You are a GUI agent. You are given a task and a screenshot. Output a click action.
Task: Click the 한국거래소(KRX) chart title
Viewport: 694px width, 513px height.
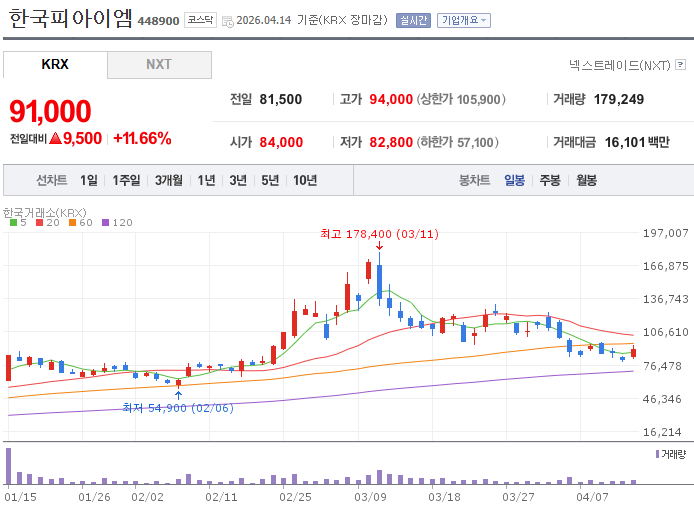click(x=45, y=212)
